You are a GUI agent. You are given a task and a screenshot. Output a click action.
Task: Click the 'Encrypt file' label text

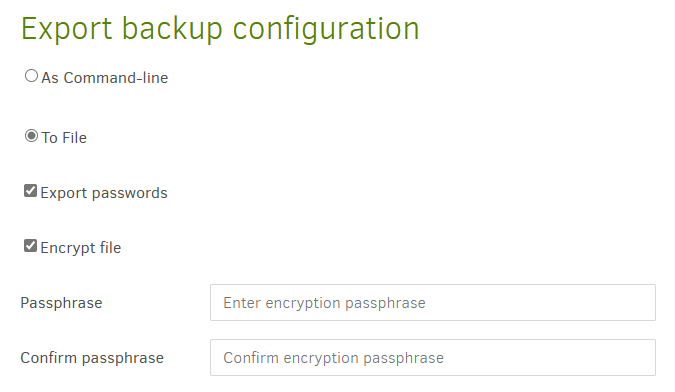coord(81,248)
